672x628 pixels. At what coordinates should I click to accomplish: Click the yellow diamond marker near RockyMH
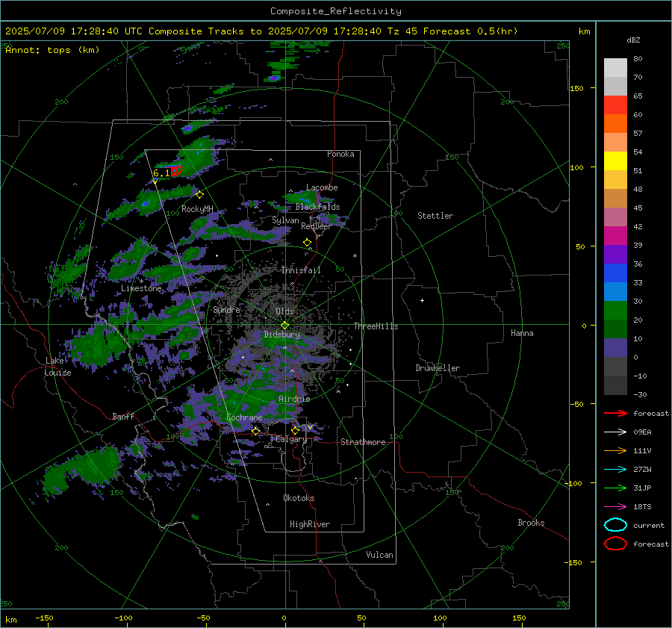click(199, 195)
